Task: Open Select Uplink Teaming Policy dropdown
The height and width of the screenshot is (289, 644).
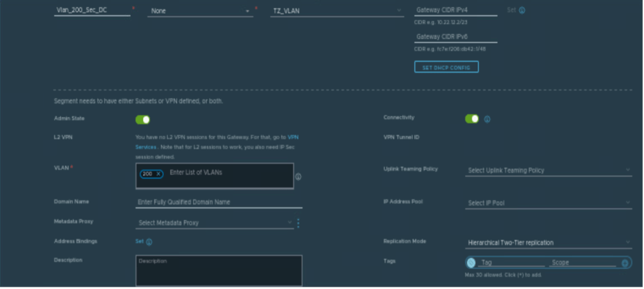Action: pyautogui.click(x=548, y=170)
